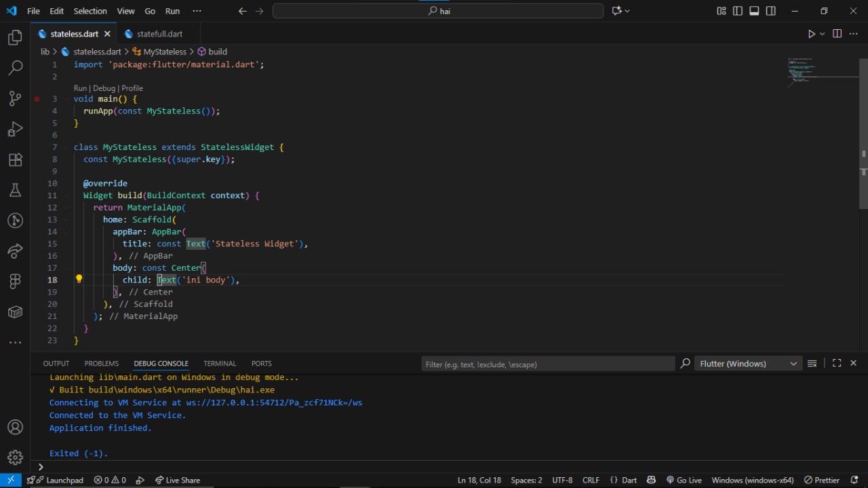Open the Search view icon

pyautogui.click(x=15, y=68)
